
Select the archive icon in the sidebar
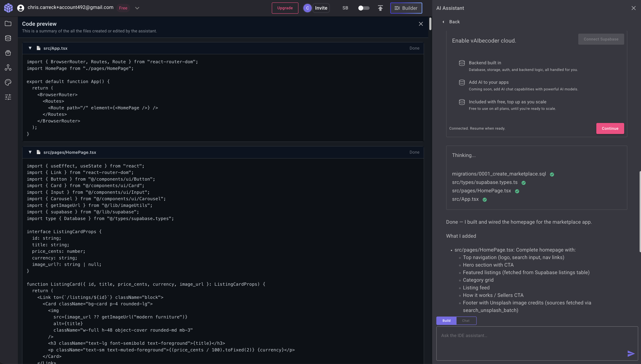point(8,53)
